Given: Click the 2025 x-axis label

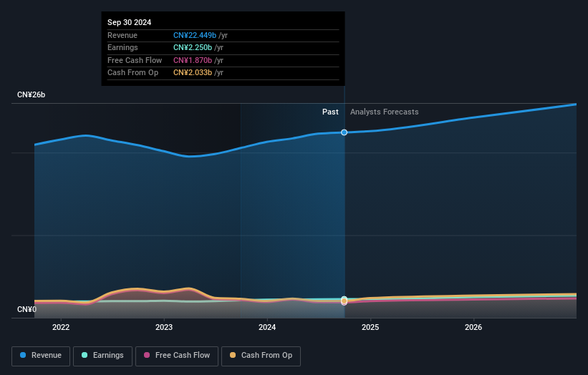Looking at the screenshot, I should pos(370,327).
